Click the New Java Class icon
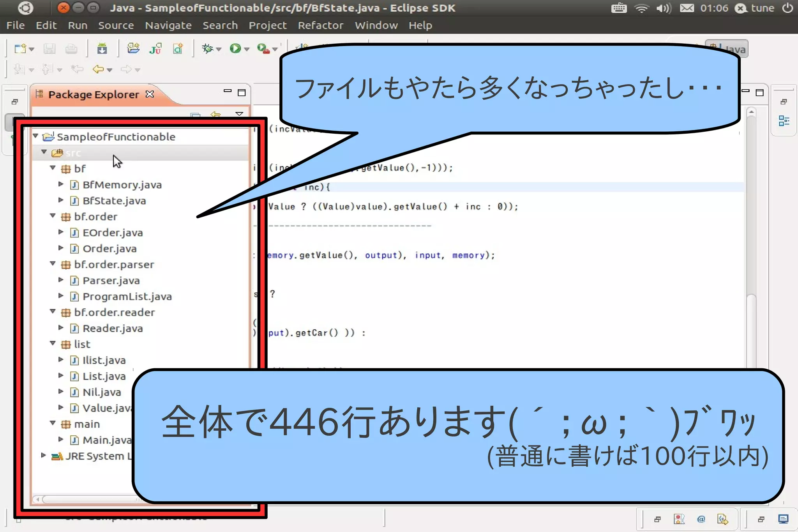798x532 pixels. point(178,49)
